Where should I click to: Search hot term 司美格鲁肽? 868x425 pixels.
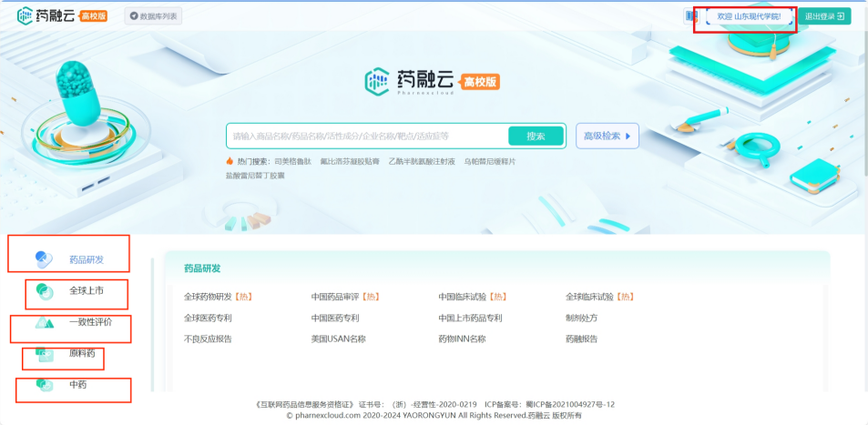pos(292,162)
